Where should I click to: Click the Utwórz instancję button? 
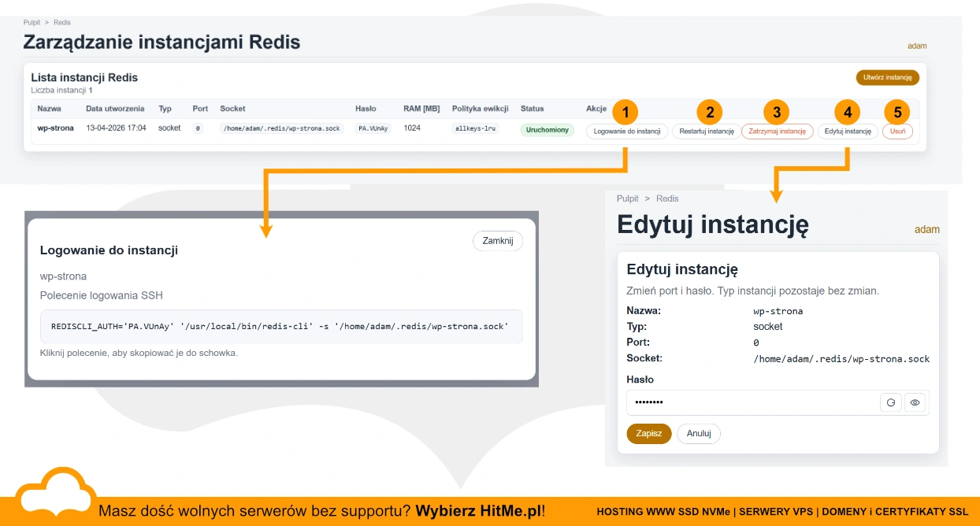(887, 77)
